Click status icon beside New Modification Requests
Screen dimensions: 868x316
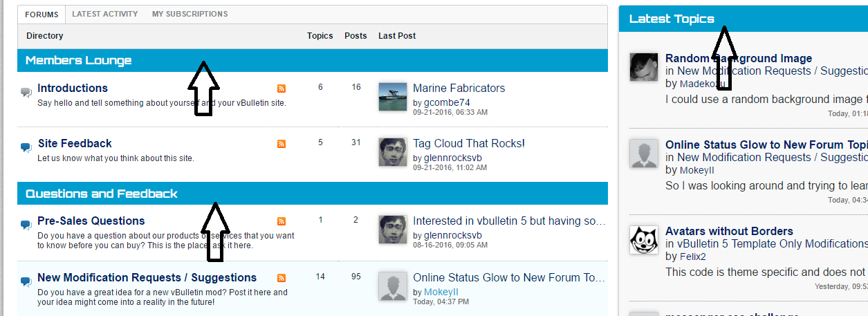coord(26,281)
